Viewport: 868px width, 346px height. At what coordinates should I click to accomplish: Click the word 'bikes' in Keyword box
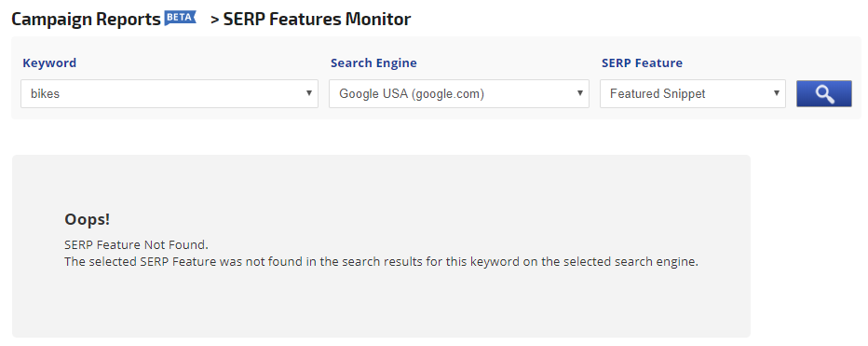[45, 93]
